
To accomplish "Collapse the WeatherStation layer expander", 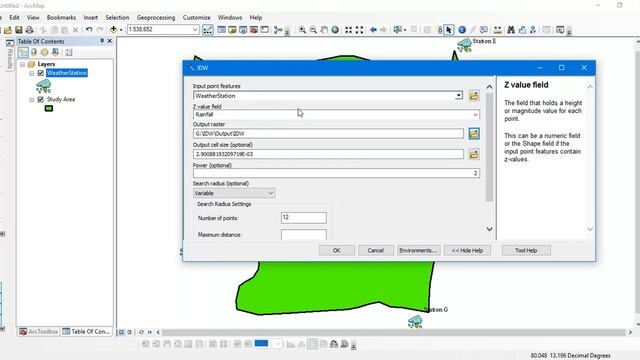I will tap(31, 73).
